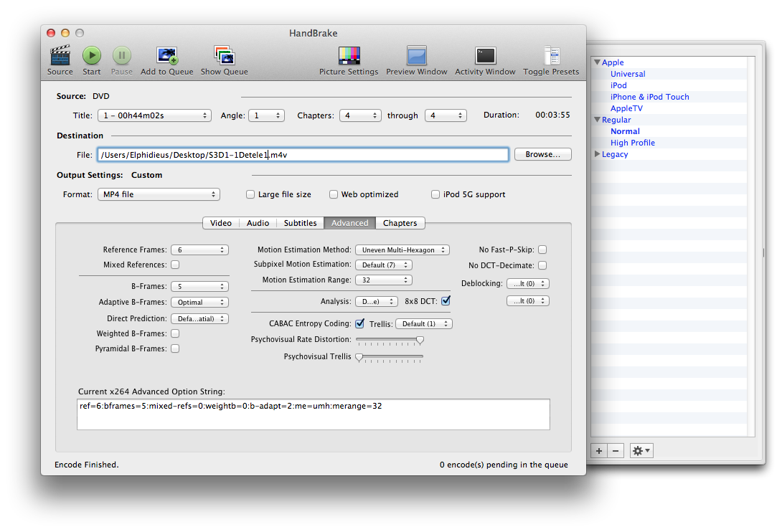Toggle the Mixed References checkbox

(175, 265)
